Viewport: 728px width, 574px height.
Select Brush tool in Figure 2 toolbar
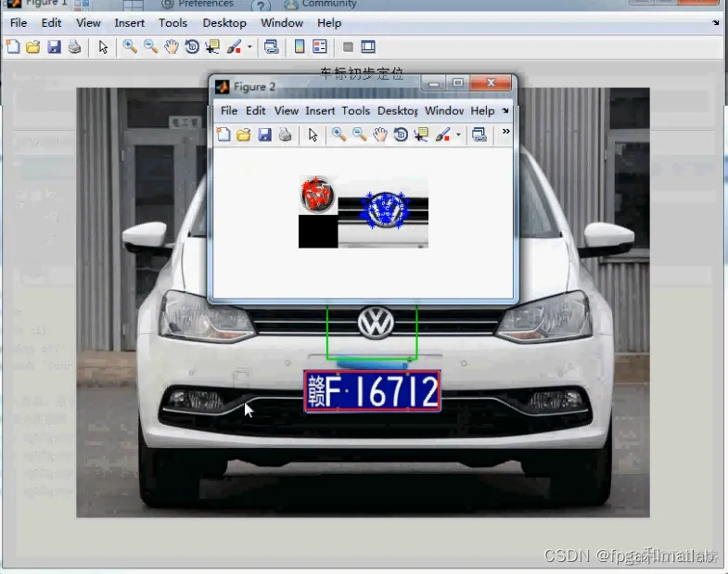click(443, 134)
